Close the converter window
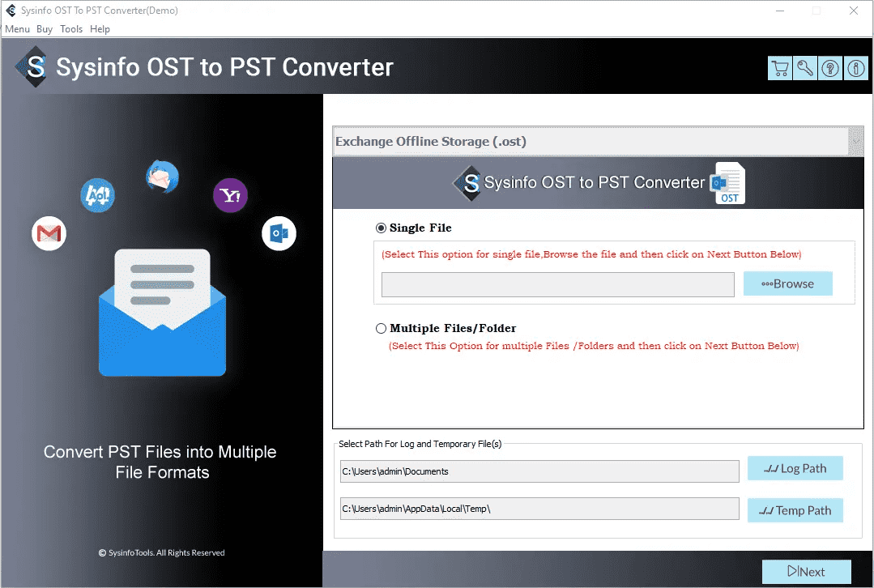 tap(854, 11)
